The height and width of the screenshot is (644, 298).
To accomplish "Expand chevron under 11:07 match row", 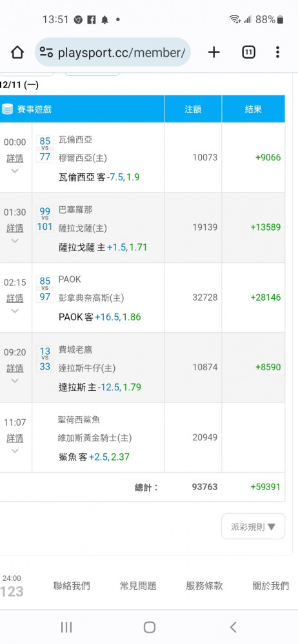I will pos(15,451).
